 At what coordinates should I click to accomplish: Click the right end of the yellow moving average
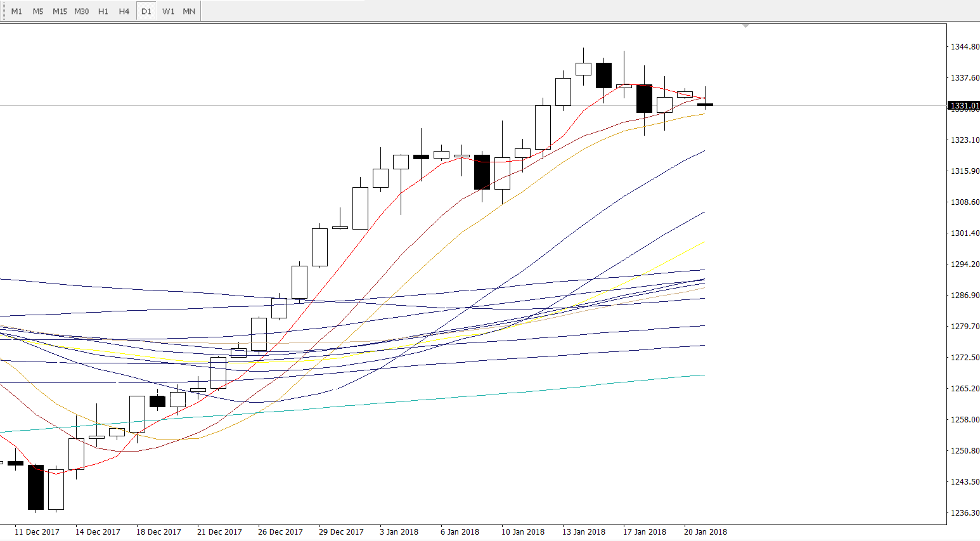coord(703,242)
